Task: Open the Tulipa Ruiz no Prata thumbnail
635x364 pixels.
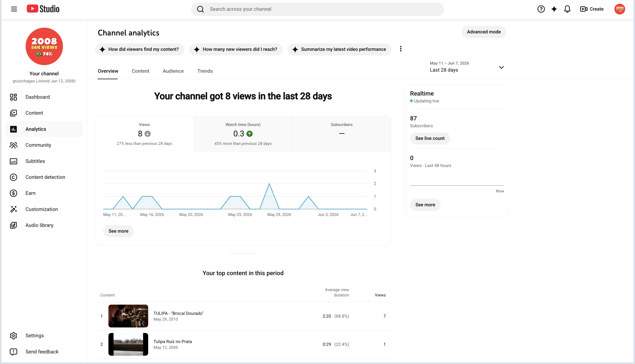Action: tap(128, 344)
